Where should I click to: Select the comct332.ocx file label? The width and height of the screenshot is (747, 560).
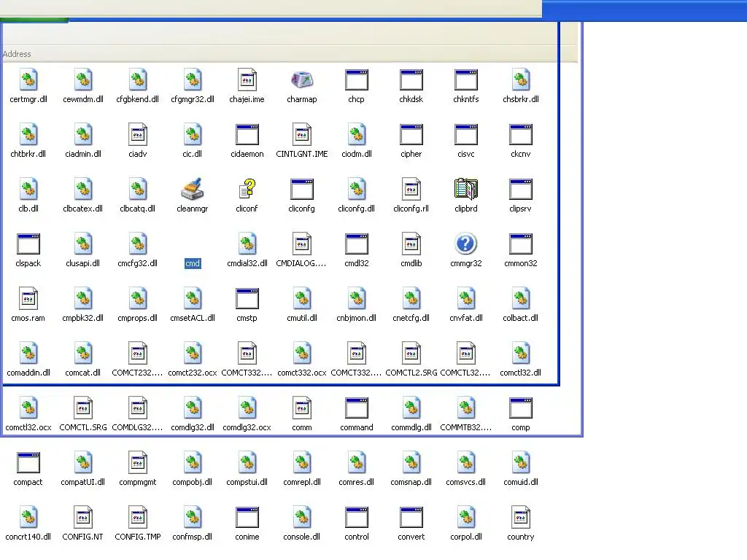(301, 373)
